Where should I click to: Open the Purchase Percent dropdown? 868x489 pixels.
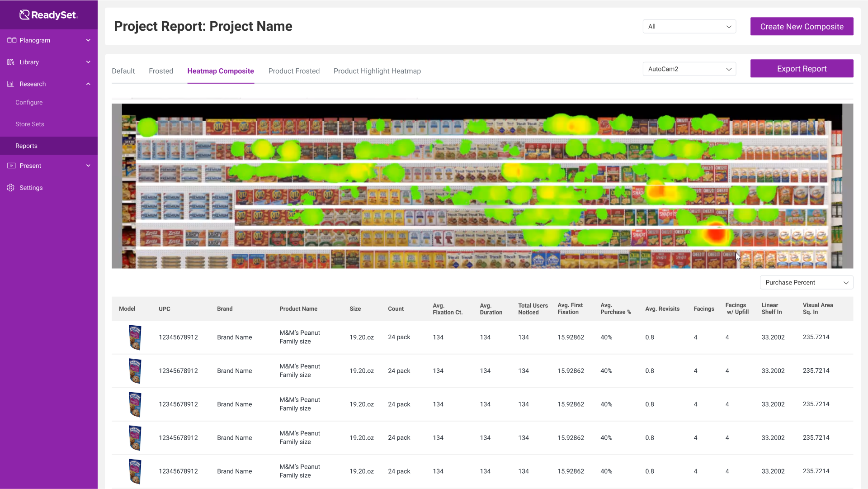pos(807,282)
